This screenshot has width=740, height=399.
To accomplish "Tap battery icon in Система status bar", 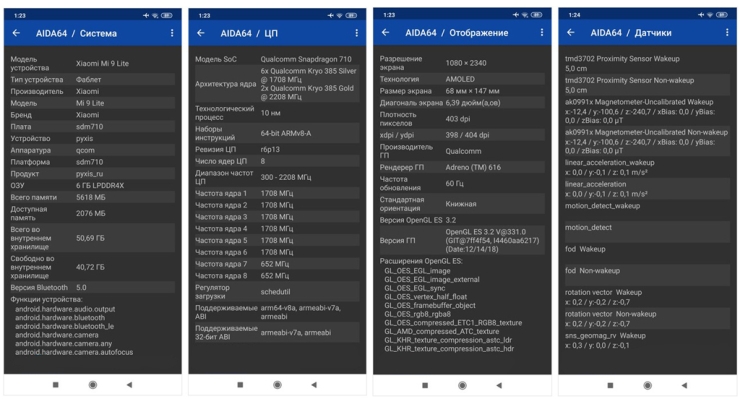I will 167,16.
